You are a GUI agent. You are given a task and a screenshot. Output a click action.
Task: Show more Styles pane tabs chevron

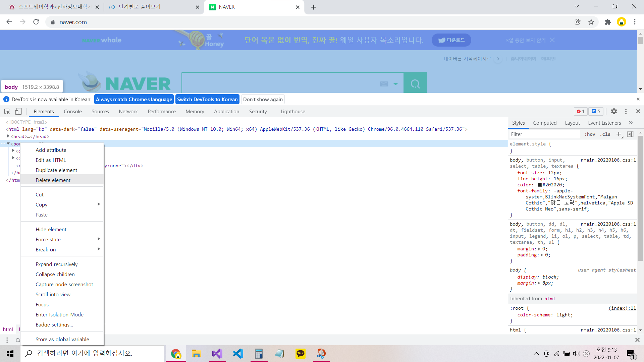[631, 123]
